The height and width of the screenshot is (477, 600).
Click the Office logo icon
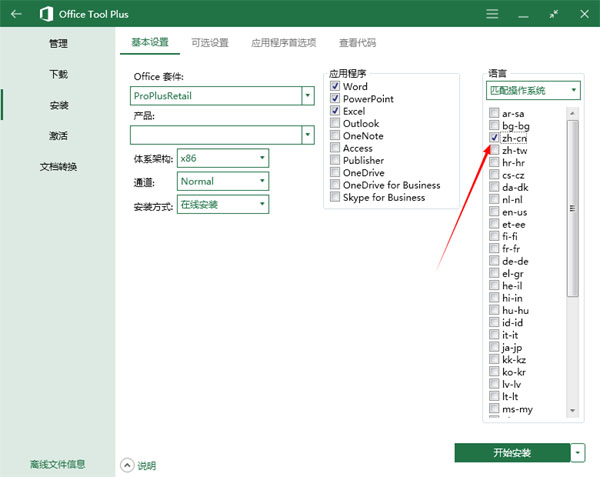pos(46,15)
